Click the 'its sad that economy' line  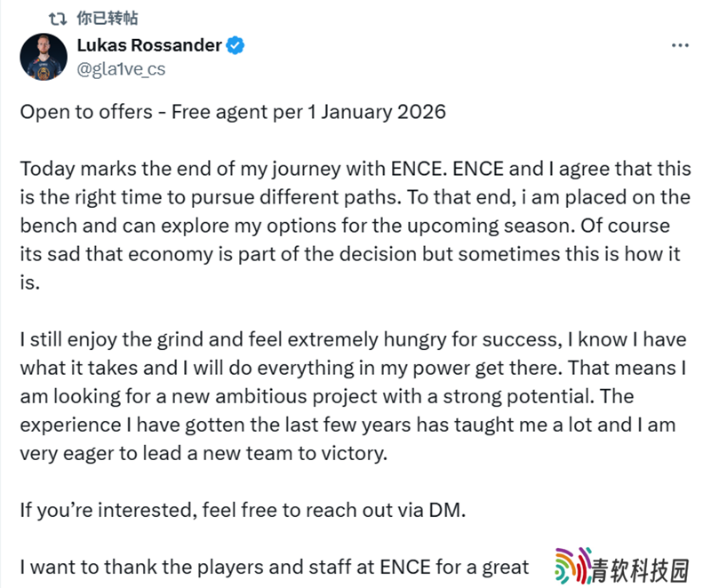tap(350, 254)
